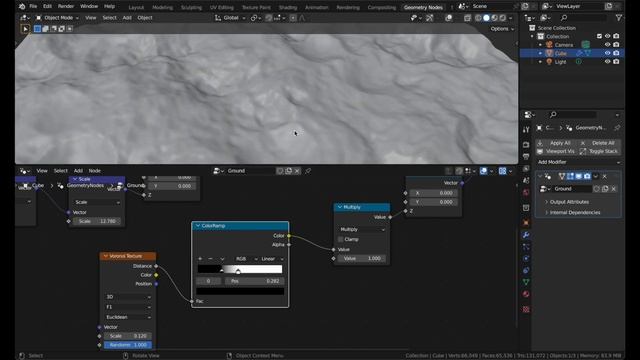Open the Add Modifier dropdown

578,162
